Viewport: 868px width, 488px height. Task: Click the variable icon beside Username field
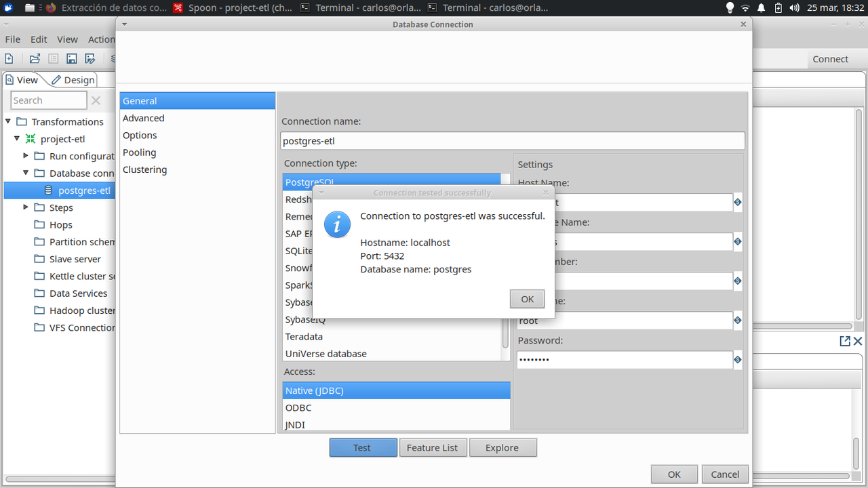[x=738, y=320]
